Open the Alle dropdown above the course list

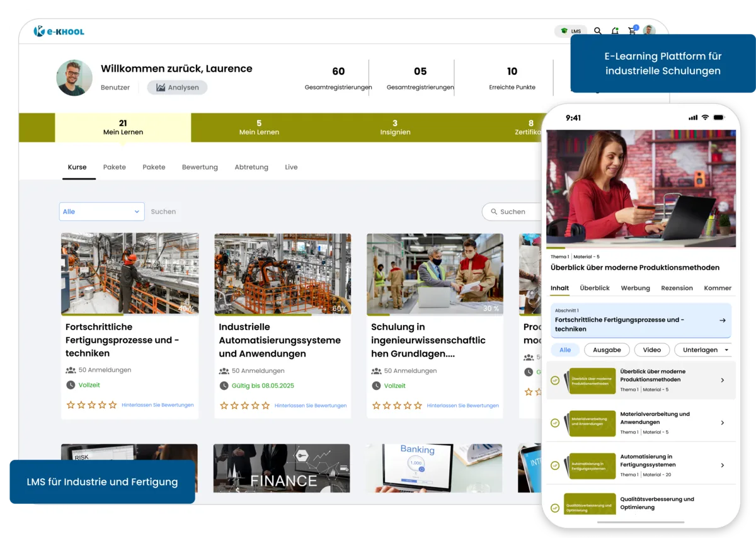tap(101, 211)
